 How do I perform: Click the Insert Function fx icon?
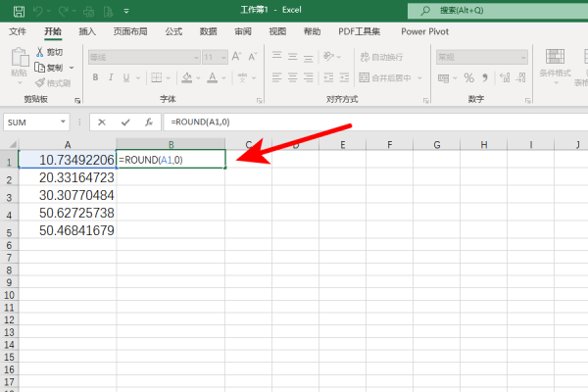(149, 122)
